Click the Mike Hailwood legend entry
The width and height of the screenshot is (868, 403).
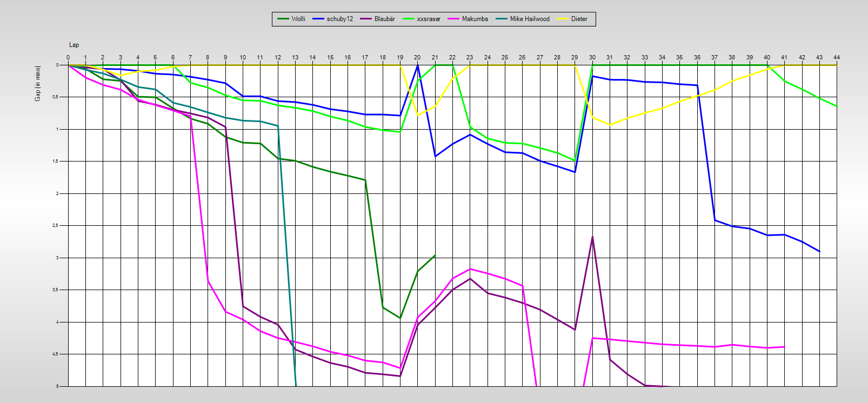(522, 19)
